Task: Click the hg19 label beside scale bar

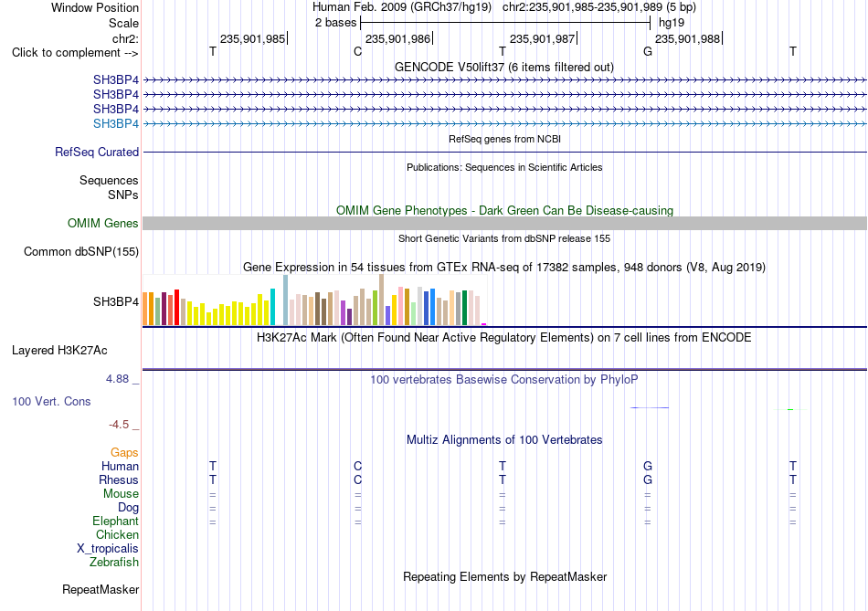Action: (x=672, y=23)
